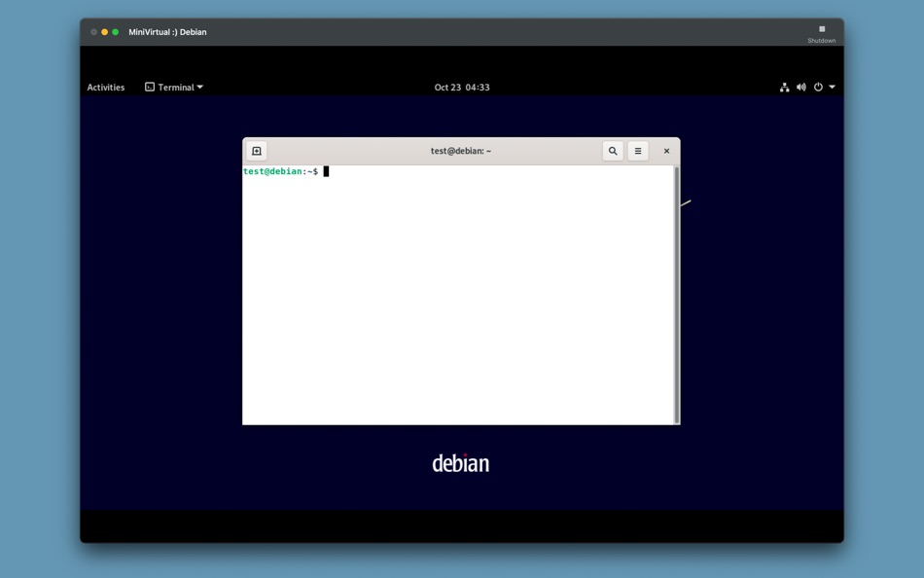Open a new terminal tab
Screen dimensions: 924x578
point(257,151)
